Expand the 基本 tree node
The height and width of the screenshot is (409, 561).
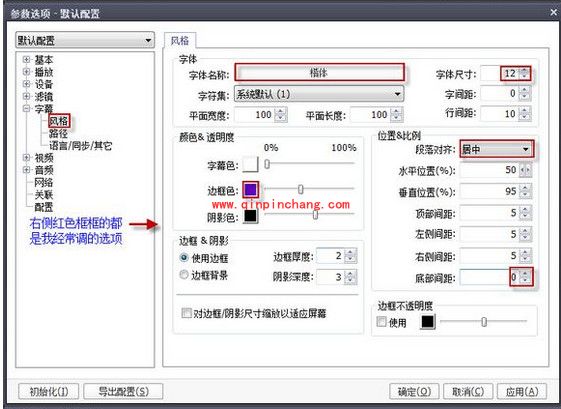tap(26, 59)
